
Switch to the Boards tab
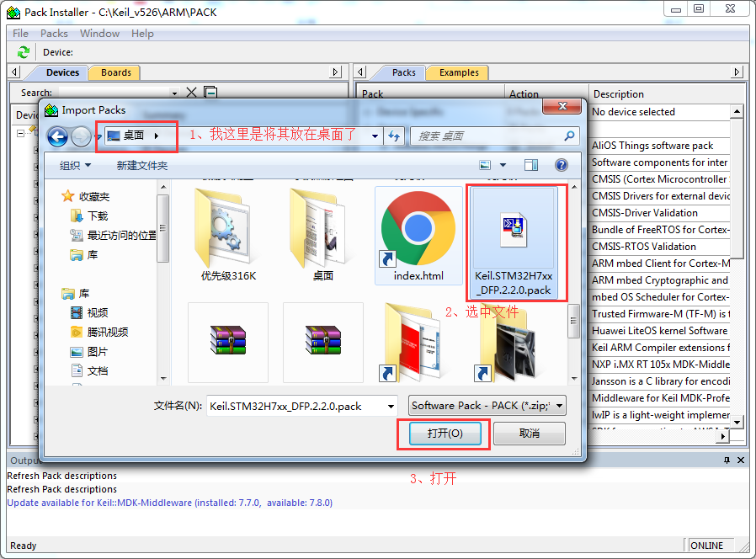115,72
